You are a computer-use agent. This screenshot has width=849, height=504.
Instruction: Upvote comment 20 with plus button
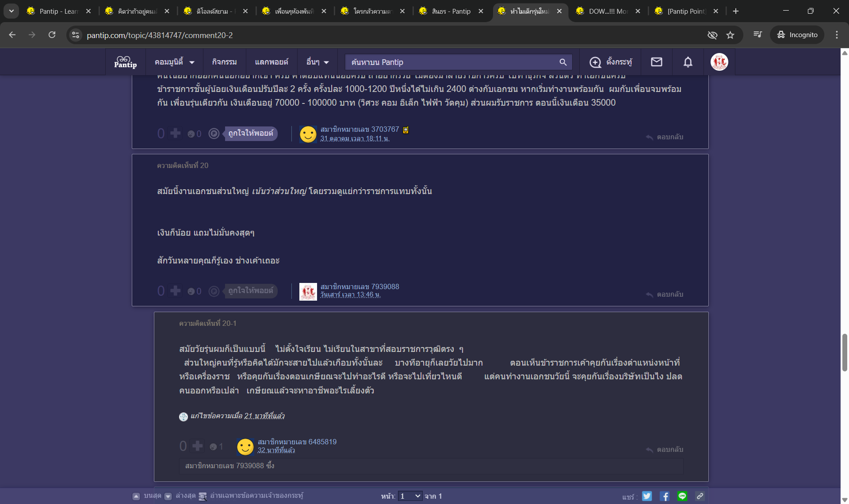click(176, 290)
